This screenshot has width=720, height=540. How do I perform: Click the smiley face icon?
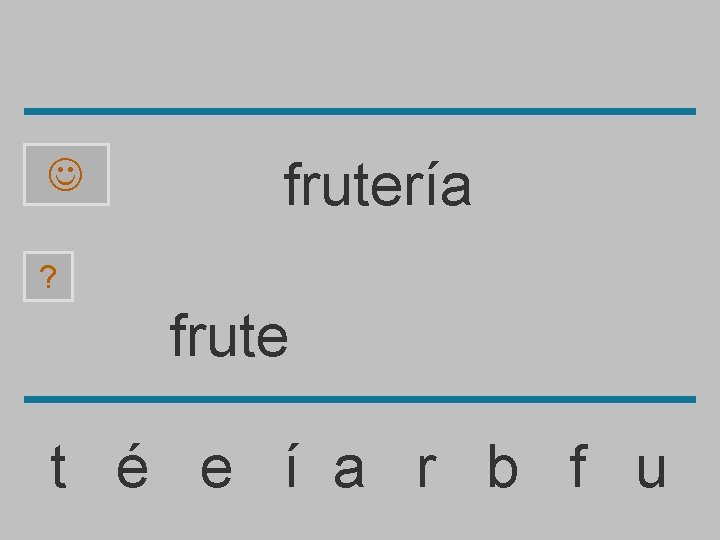66,175
